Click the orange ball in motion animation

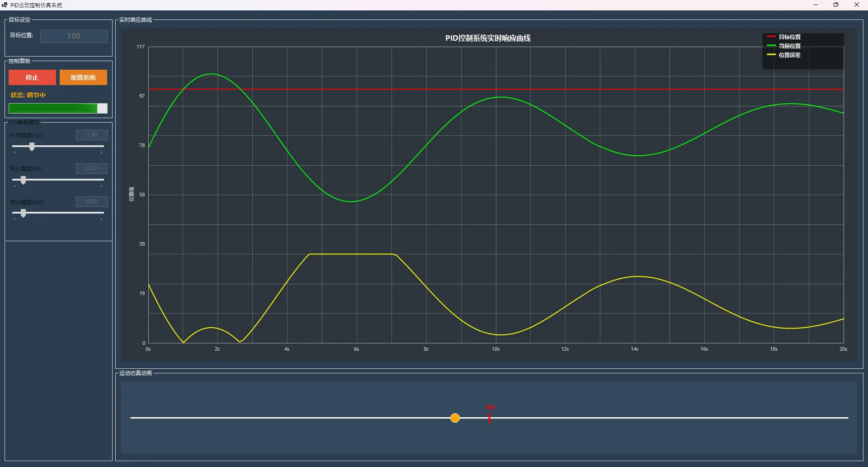(455, 418)
